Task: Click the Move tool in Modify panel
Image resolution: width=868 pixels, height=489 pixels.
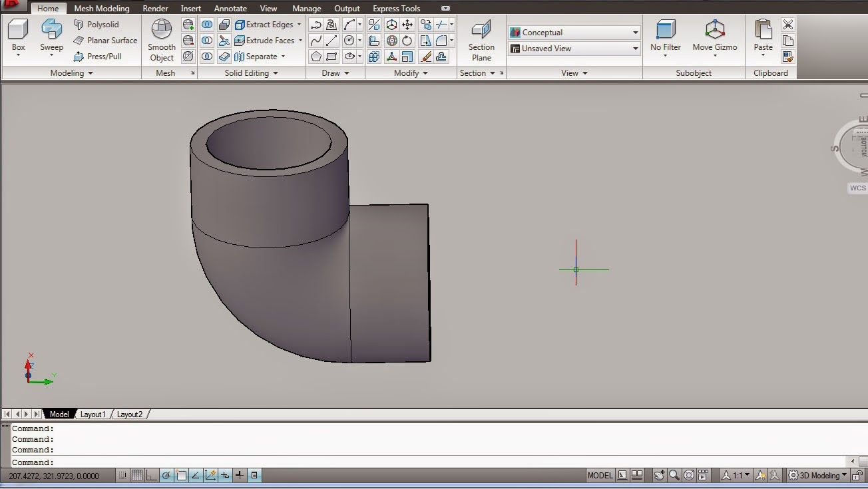Action: (407, 25)
